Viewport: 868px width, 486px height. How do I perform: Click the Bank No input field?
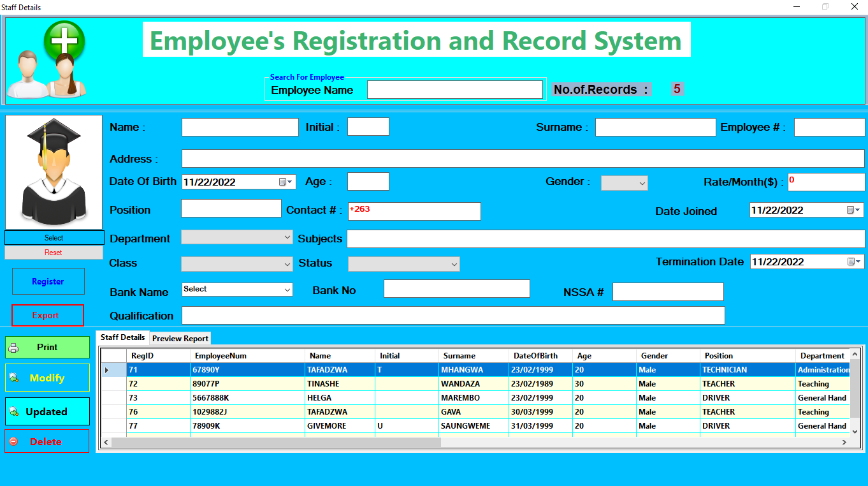[x=457, y=288]
